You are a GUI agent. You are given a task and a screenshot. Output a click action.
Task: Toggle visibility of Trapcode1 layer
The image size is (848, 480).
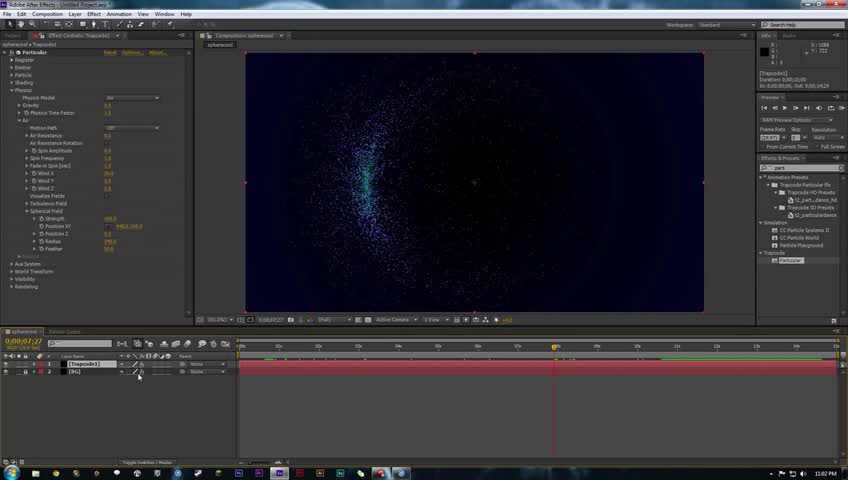[5, 364]
